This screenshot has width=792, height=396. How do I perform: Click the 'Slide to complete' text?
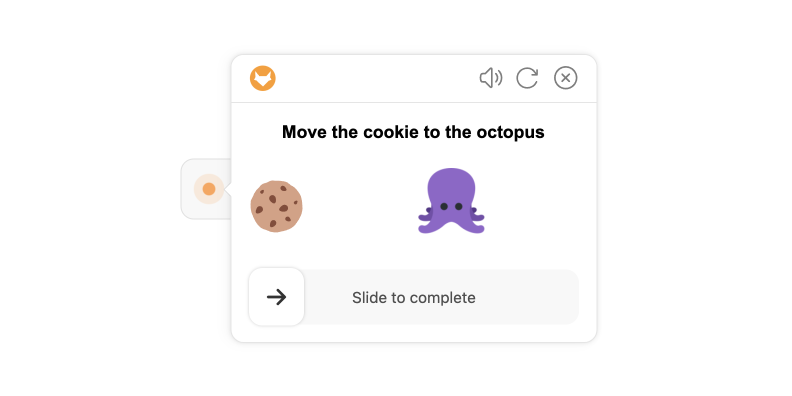414,298
